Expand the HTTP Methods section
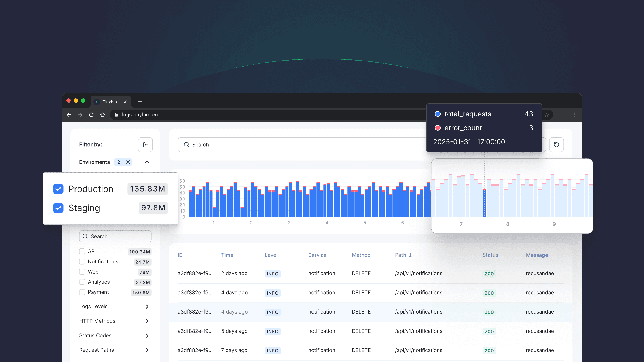The width and height of the screenshot is (644, 362). coord(147,321)
